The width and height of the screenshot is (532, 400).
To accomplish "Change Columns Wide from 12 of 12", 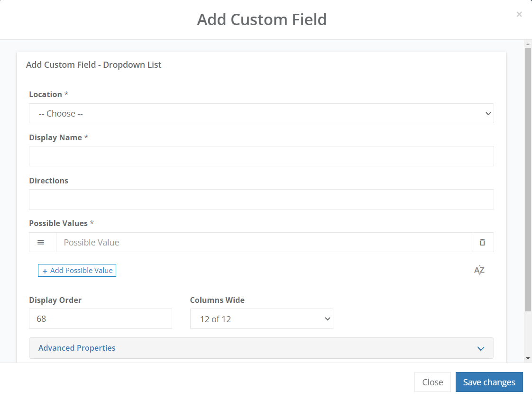I will click(x=261, y=318).
